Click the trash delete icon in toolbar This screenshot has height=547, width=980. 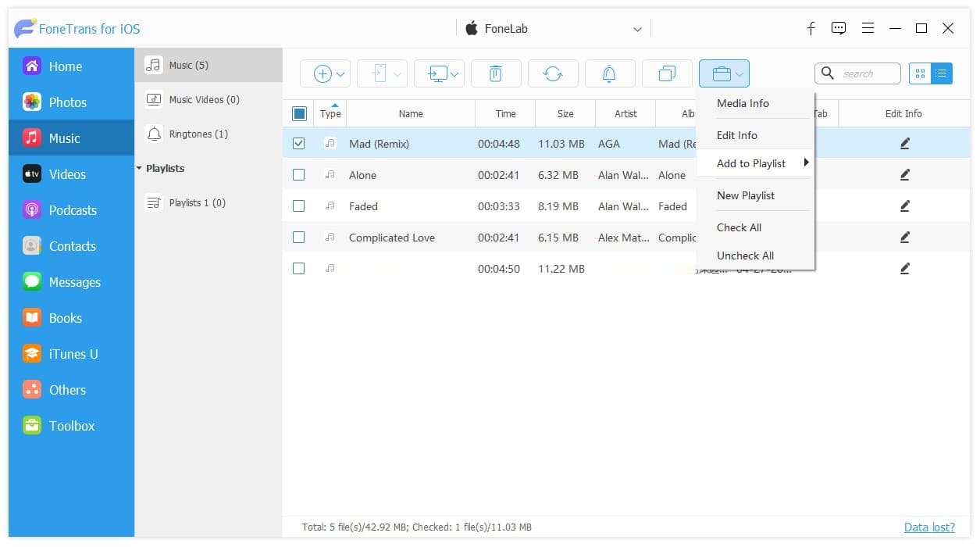[496, 73]
